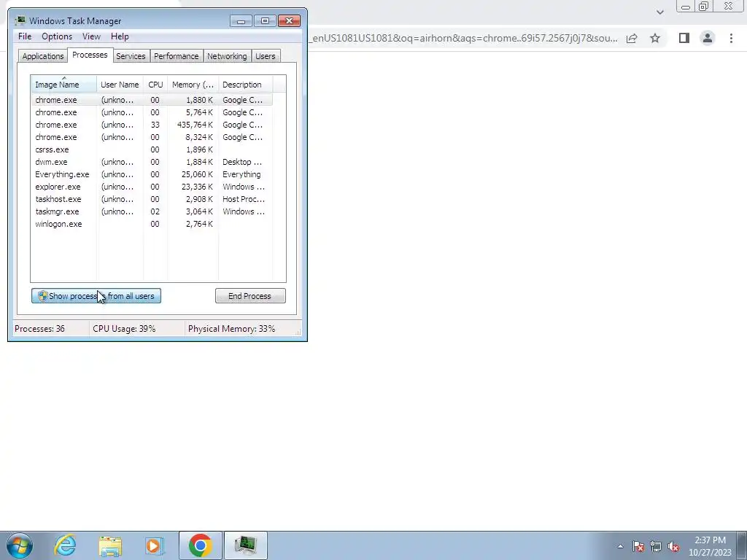
Task: Open Windows Explorer folder taskbar icon
Action: click(110, 545)
